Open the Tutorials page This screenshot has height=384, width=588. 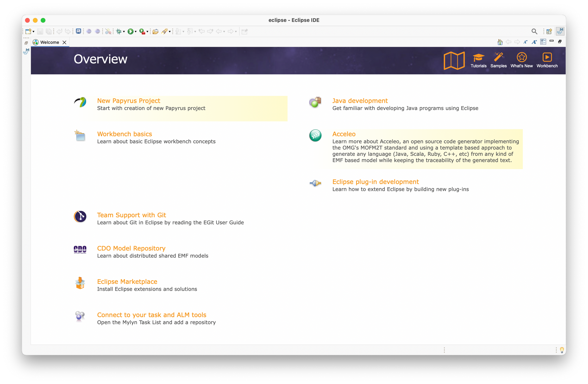tap(478, 61)
